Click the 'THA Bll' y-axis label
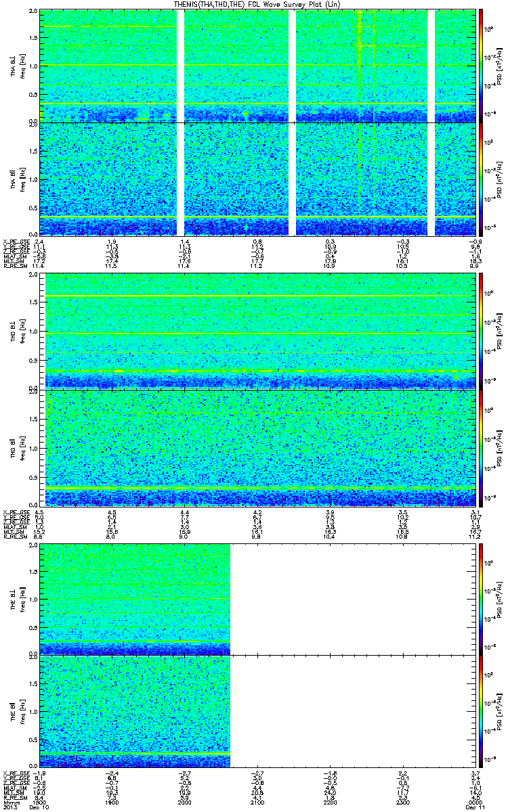This screenshot has width=508, height=812. coord(14,179)
